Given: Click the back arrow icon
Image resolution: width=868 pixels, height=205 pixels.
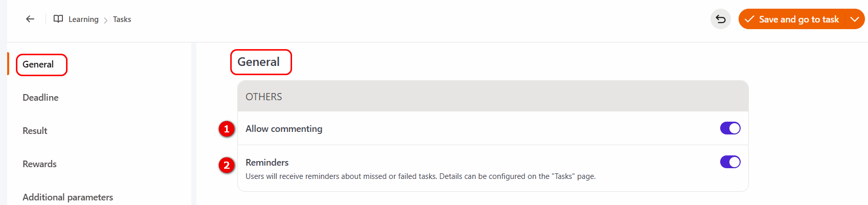Looking at the screenshot, I should coord(30,19).
